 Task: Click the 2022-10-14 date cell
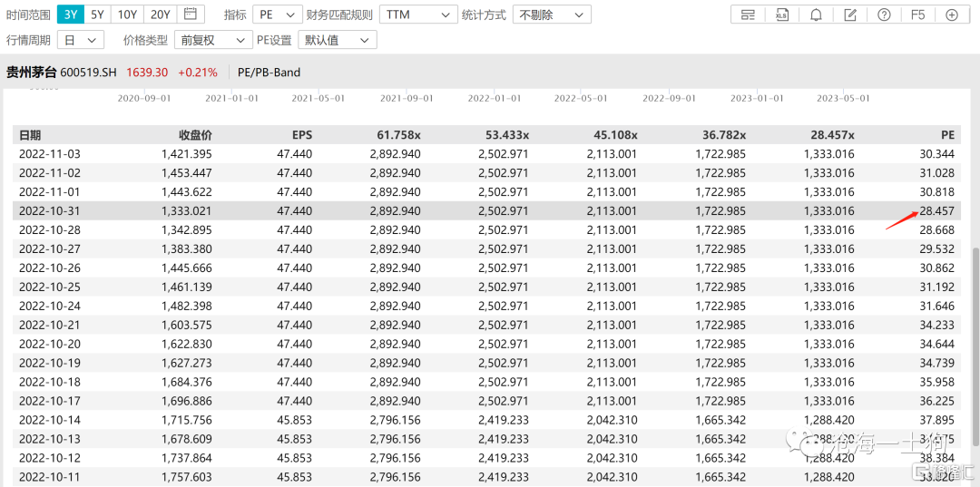point(49,420)
